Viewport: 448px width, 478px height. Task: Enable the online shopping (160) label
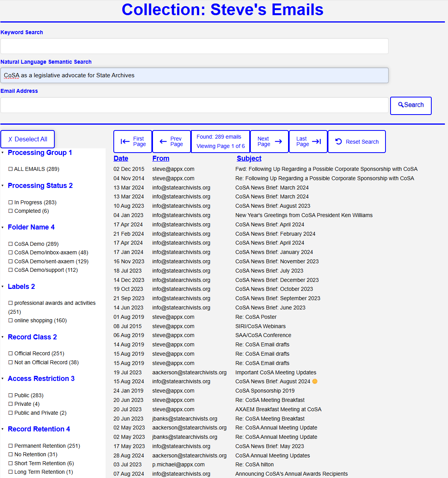(10, 320)
